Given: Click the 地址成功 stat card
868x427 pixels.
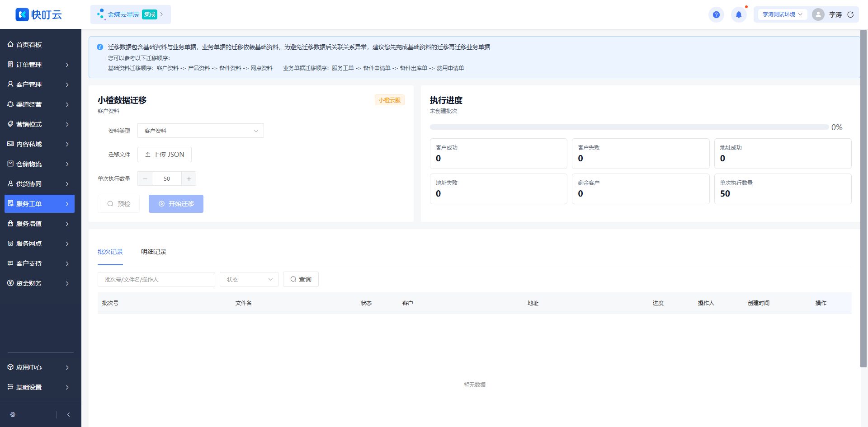Looking at the screenshot, I should (x=783, y=154).
